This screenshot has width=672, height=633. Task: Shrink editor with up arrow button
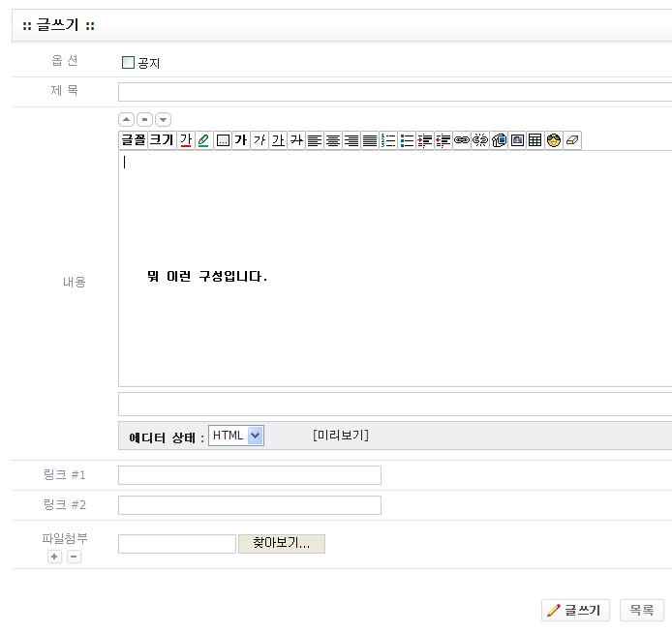coord(127,119)
